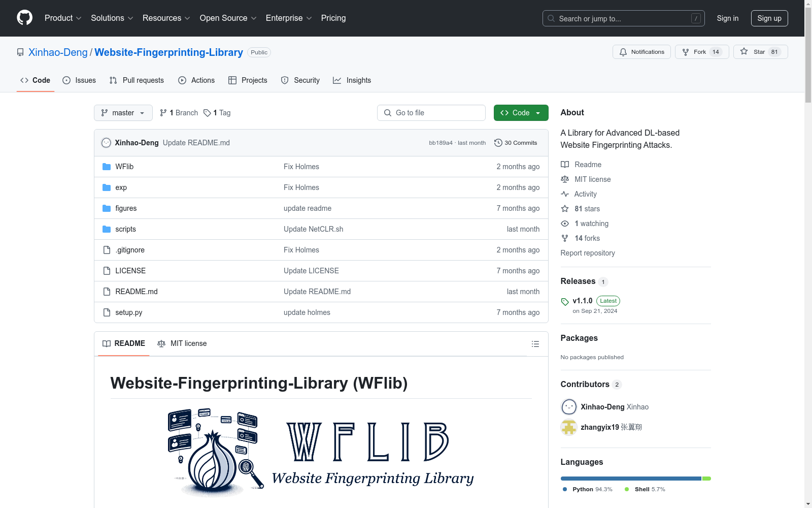Expand the Solutions menu
Screen dimensions: 812x508
click(x=112, y=18)
